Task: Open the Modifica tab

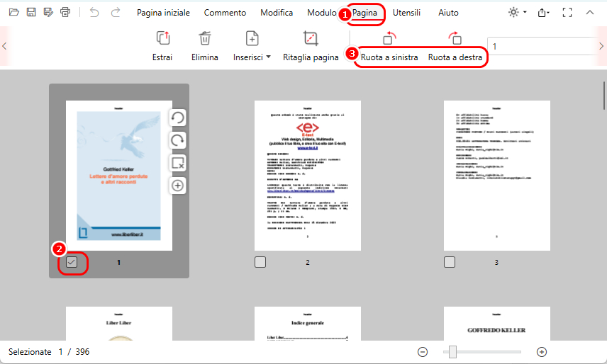Action: (x=277, y=13)
